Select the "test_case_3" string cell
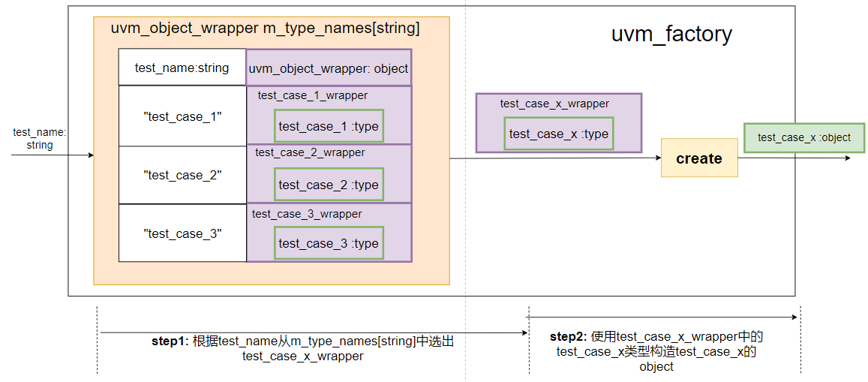Screen dimensions: 868x382 pos(182,233)
